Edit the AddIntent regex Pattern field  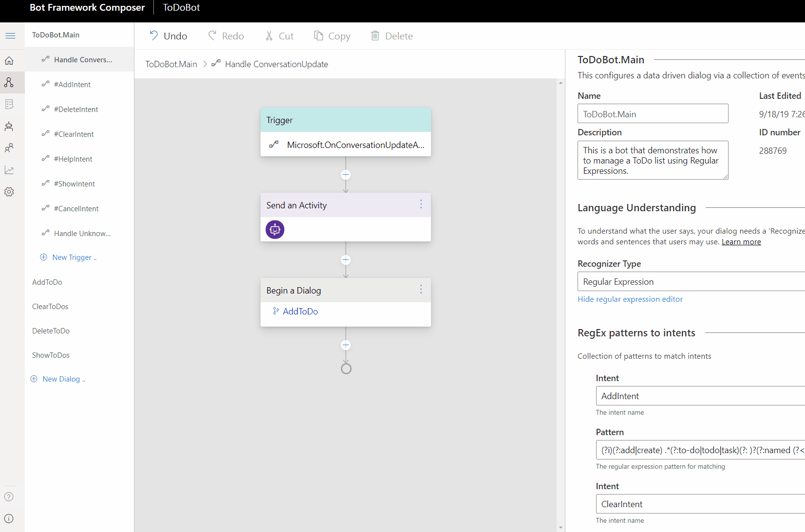[x=700, y=450]
